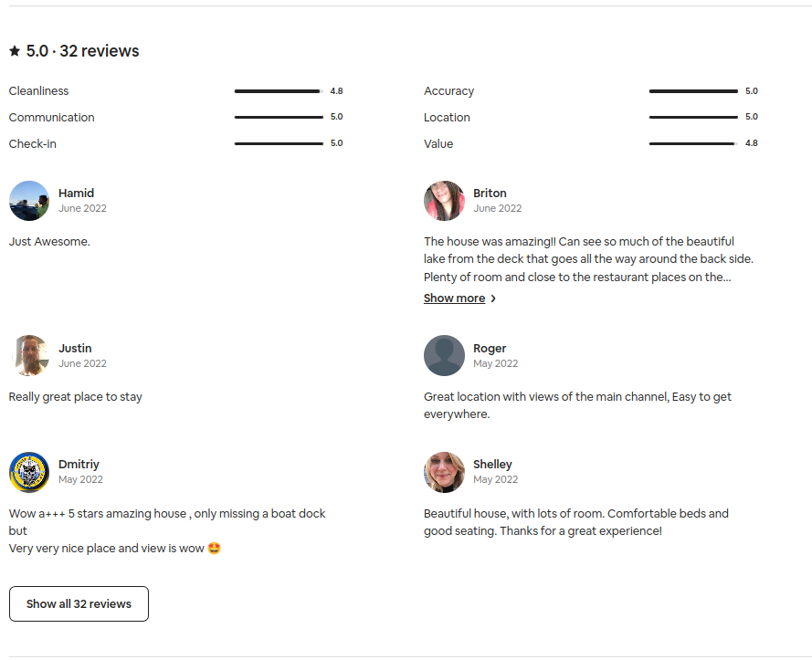This screenshot has width=812, height=660.
Task: Click the Cleanliness rating bar
Action: coord(277,90)
